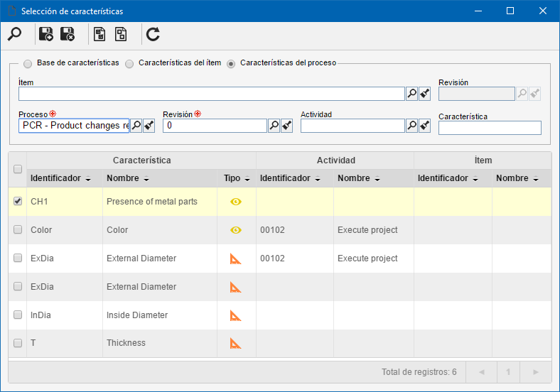Screen dimensions: 560x392
Task: Click the save-and-add disk toolbar icon
Action: point(45,34)
